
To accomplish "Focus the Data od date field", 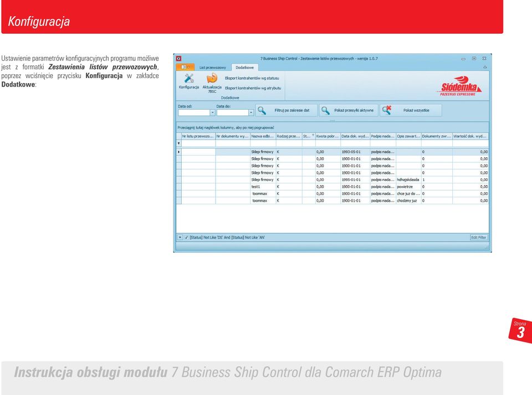I will point(194,112).
